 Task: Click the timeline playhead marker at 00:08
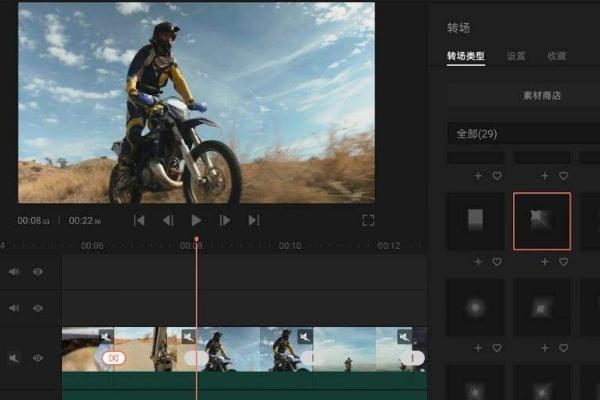196,239
